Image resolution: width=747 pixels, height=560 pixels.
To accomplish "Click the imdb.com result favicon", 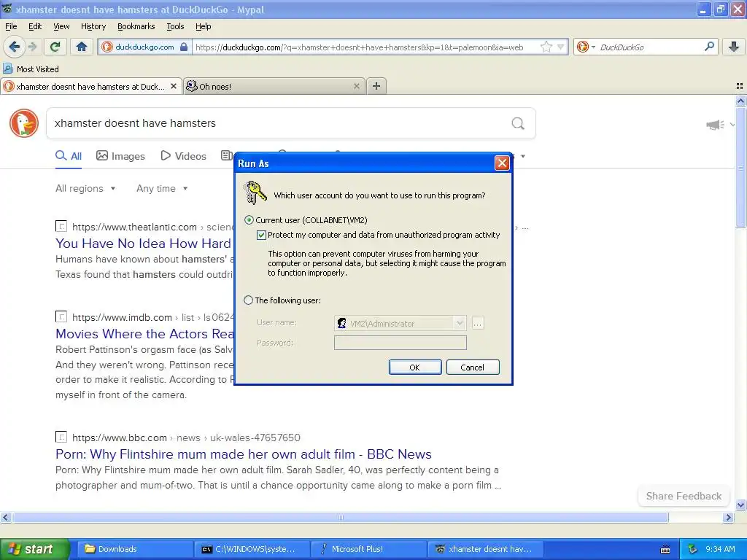I will click(61, 316).
